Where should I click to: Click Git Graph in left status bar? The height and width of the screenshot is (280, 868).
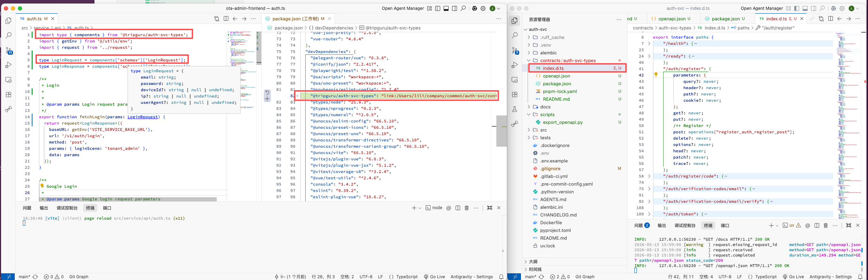[x=79, y=277]
